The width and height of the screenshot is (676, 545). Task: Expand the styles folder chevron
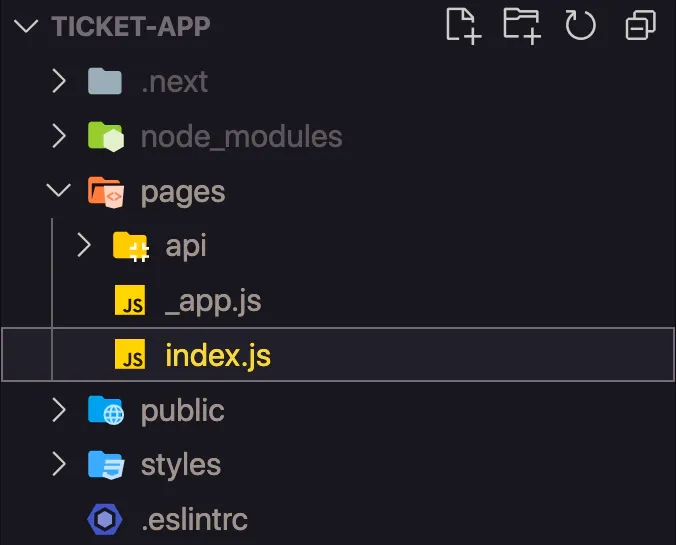[59, 464]
